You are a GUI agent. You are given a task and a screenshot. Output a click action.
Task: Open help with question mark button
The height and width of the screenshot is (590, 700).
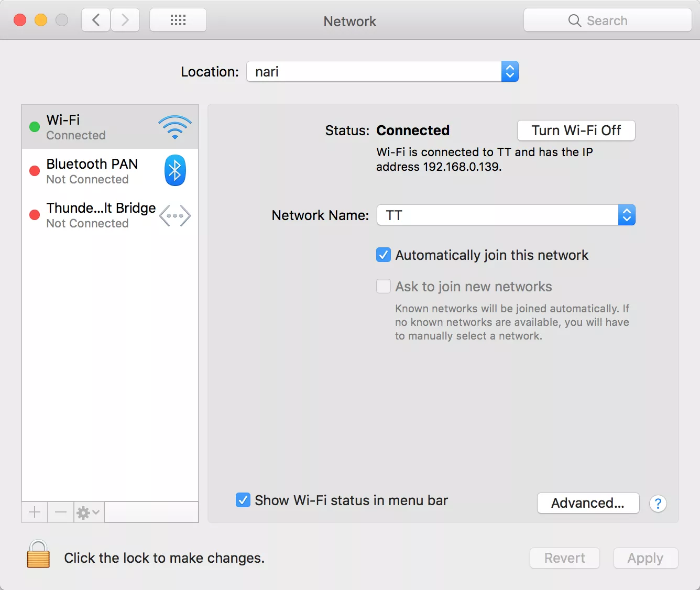coord(658,504)
